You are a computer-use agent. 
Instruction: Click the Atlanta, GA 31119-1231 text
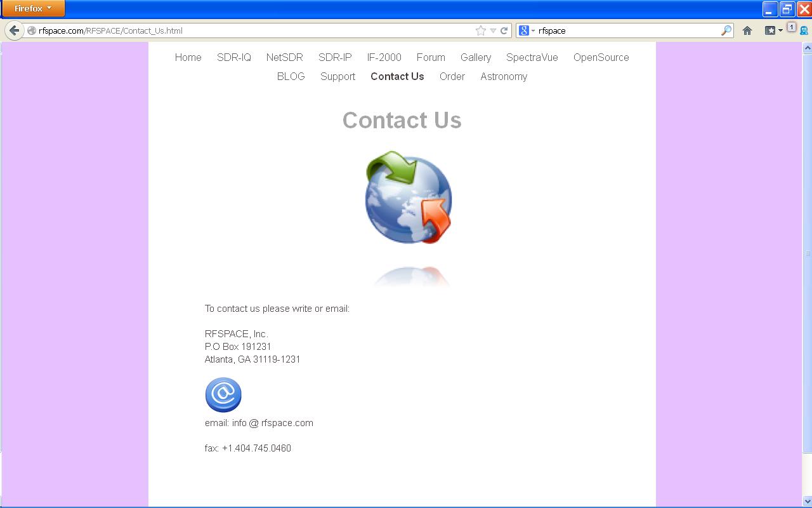[252, 359]
